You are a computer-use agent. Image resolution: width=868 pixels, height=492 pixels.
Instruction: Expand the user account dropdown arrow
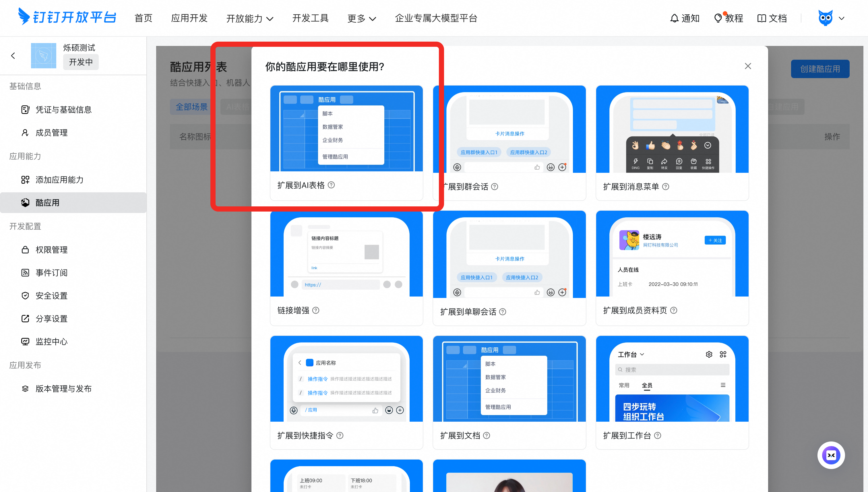(x=842, y=18)
